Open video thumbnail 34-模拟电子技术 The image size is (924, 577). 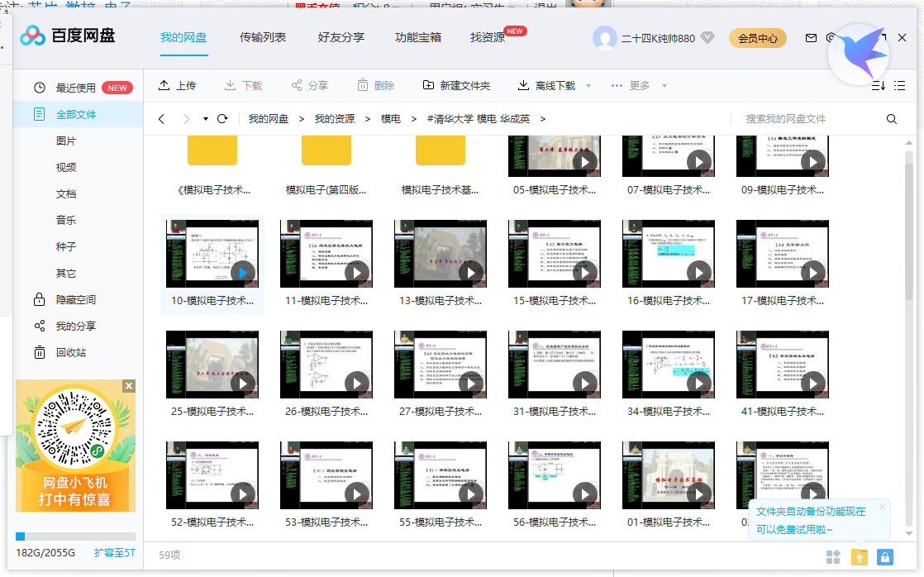(x=669, y=365)
